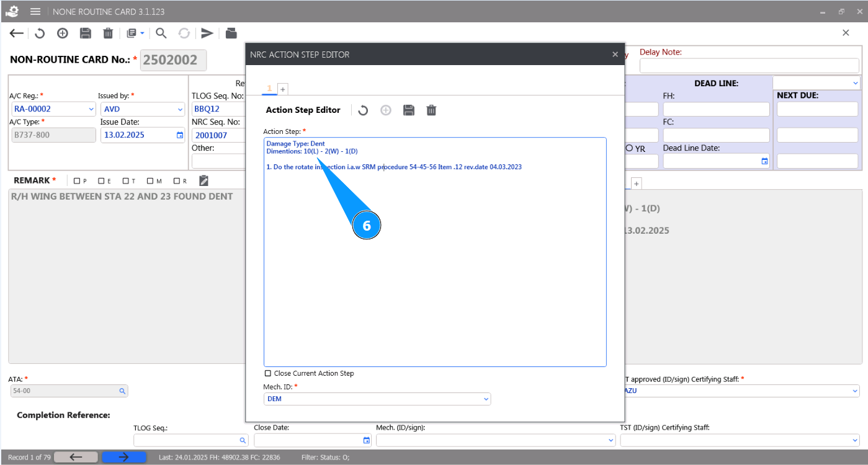Click the first NEXT DUE input field
This screenshot has width=868, height=465.
(818, 109)
